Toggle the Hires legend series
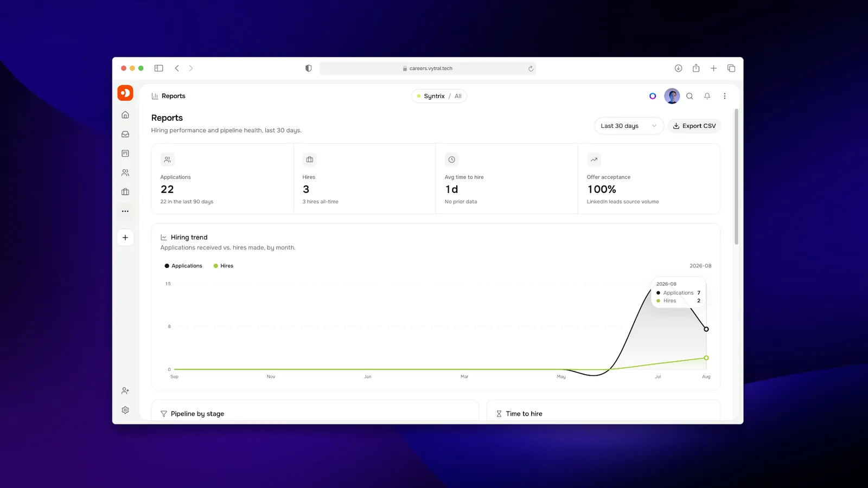The image size is (868, 488). 224,266
